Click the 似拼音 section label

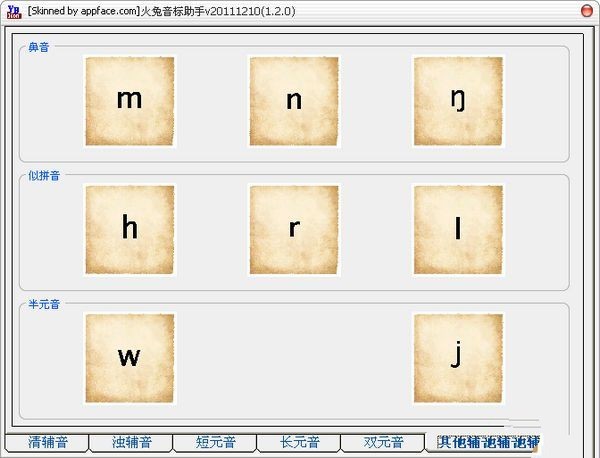point(44,176)
